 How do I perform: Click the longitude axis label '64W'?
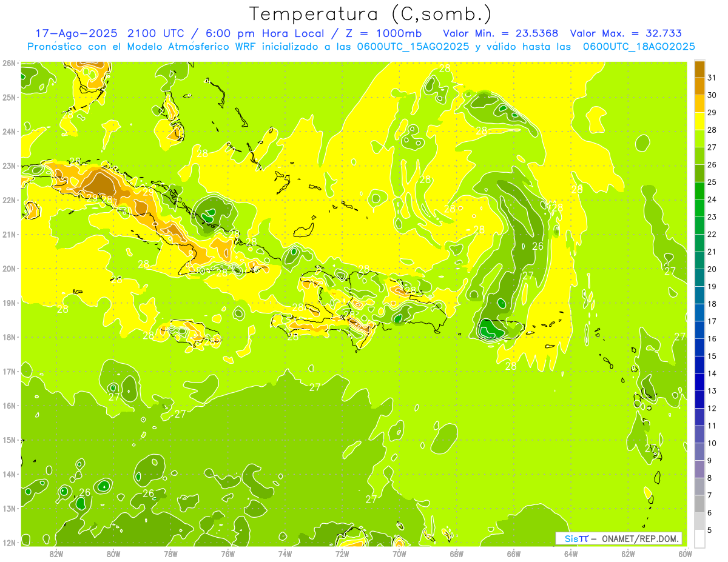coord(571,554)
